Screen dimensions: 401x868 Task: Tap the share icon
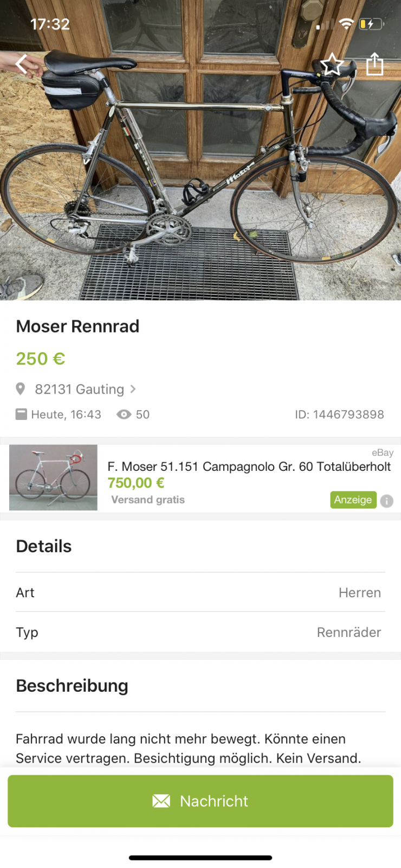click(x=374, y=64)
